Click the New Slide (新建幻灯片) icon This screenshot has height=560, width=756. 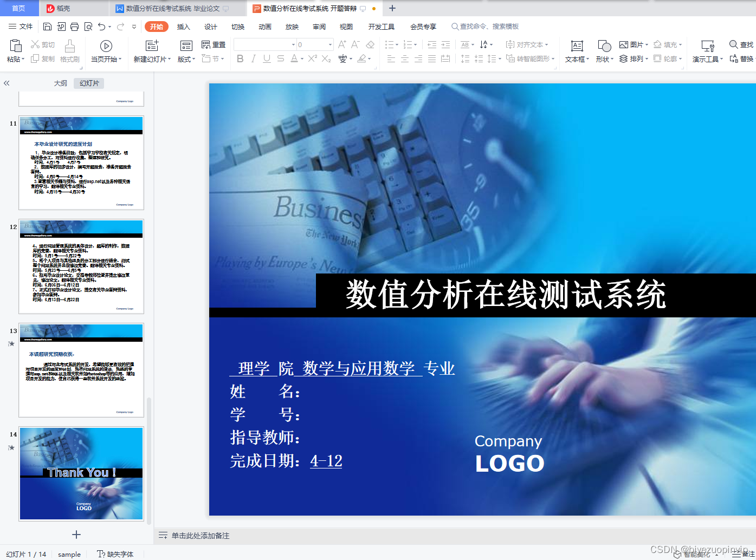(152, 45)
